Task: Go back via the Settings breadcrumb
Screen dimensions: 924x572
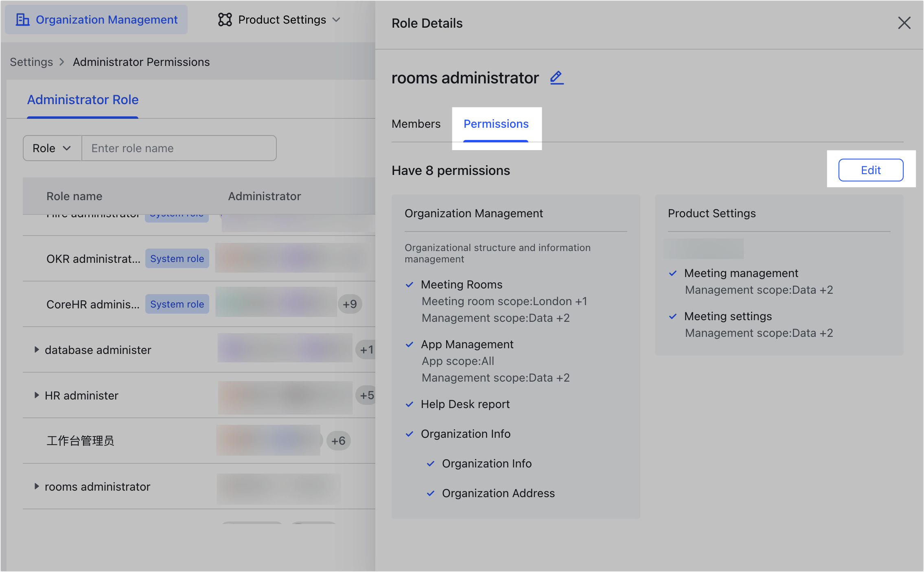Action: 31,62
